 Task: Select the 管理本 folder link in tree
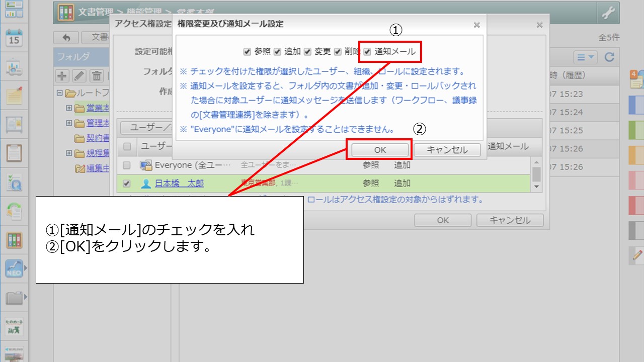(98, 123)
